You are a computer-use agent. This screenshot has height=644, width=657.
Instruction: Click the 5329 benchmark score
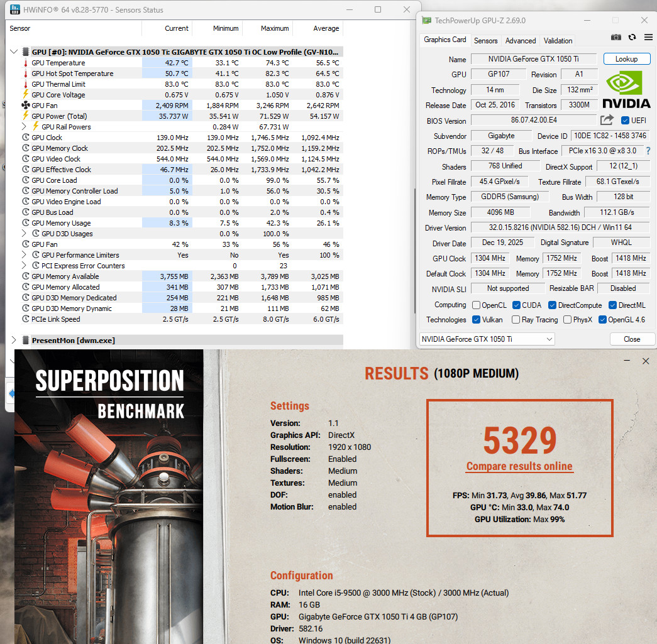click(x=519, y=440)
